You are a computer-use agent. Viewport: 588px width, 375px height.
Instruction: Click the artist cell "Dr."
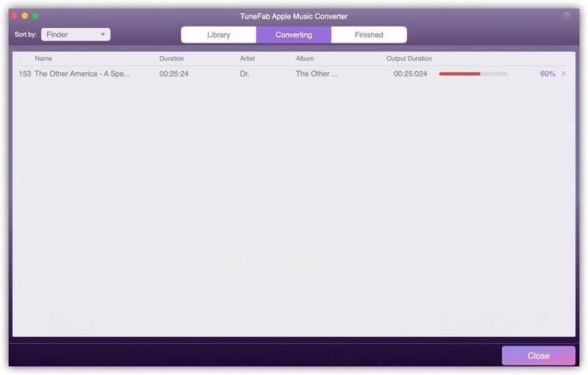click(245, 74)
